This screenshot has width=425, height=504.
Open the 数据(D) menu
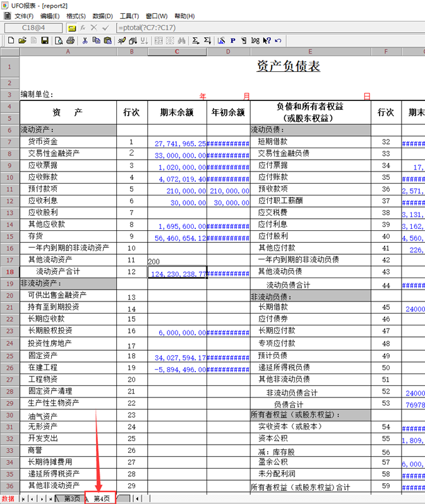pos(103,16)
